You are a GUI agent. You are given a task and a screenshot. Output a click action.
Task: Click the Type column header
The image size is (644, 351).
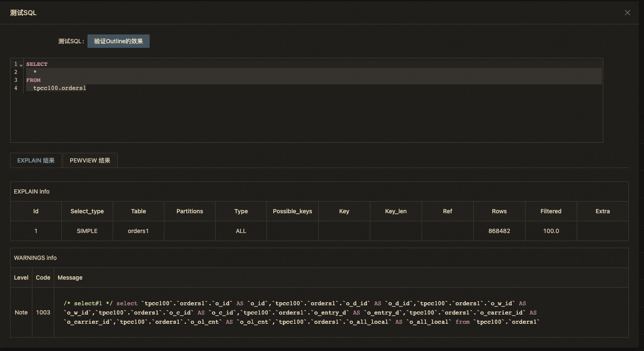click(241, 211)
